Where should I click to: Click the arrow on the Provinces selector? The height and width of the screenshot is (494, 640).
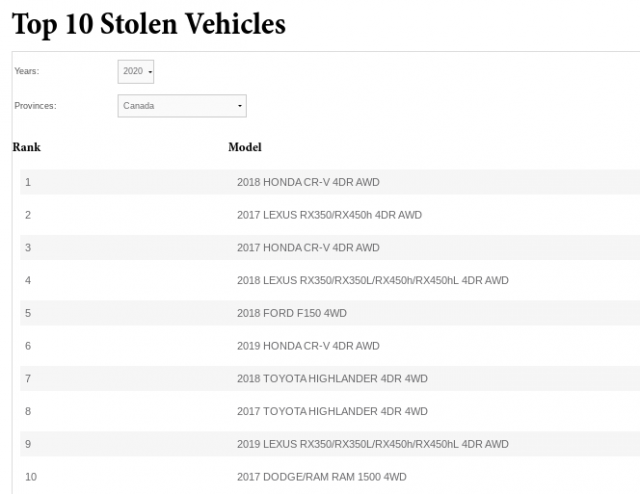tap(240, 106)
